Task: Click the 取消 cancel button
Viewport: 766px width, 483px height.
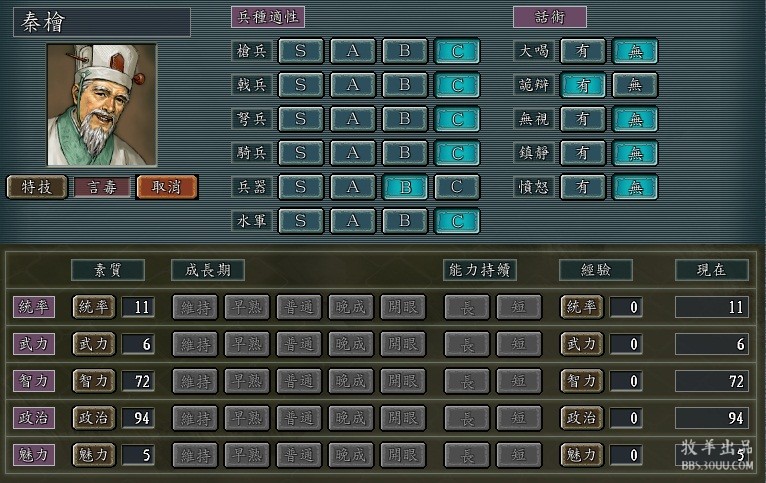Action: 167,187
